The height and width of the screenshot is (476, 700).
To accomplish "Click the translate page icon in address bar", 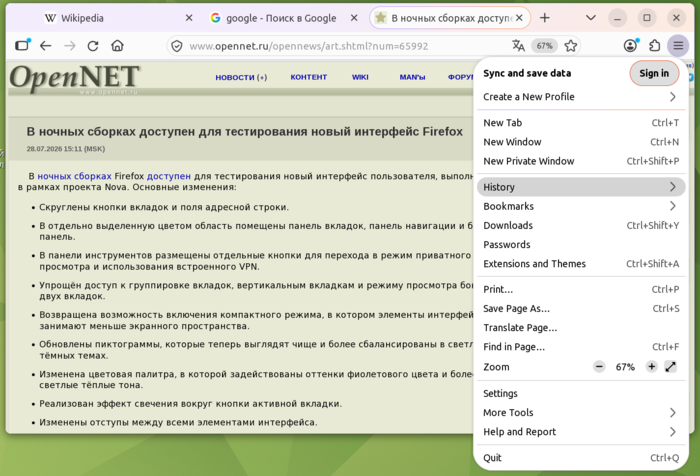I will 518,46.
